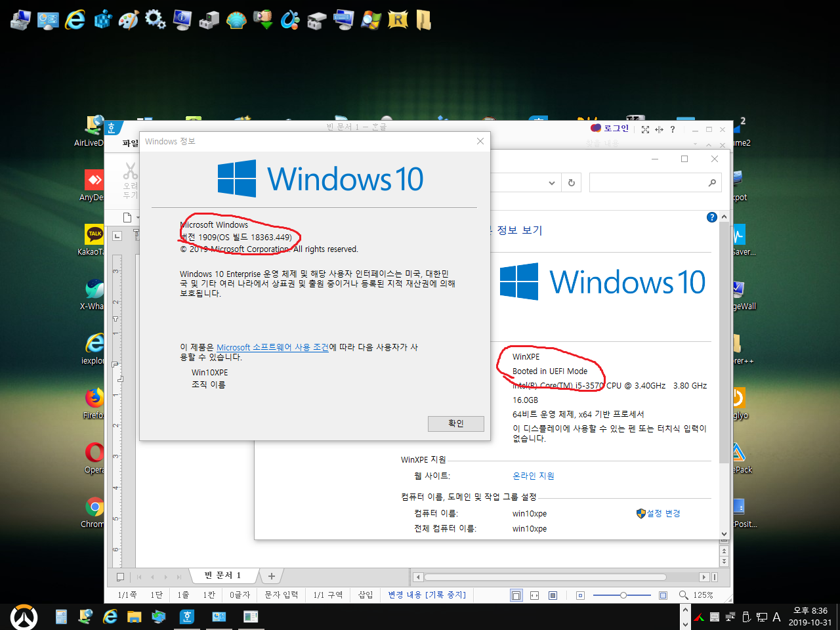Select full-page view icon in status bar
This screenshot has height=630, width=840.
tap(553, 595)
